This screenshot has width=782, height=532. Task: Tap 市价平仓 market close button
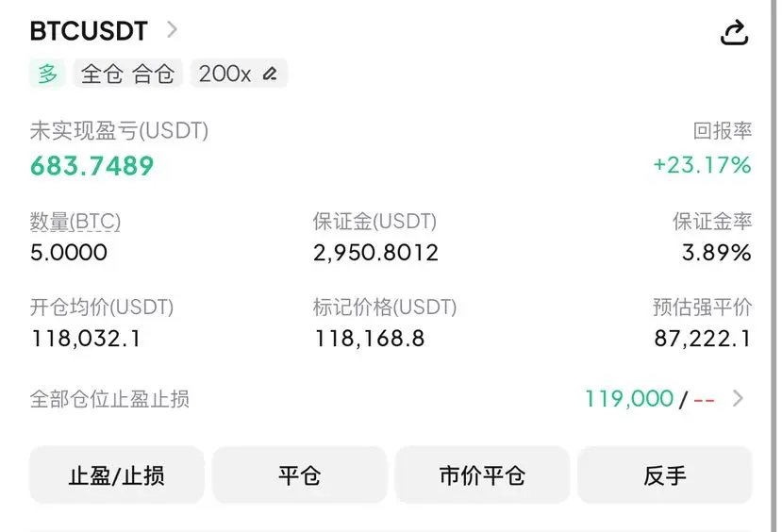[x=482, y=475]
